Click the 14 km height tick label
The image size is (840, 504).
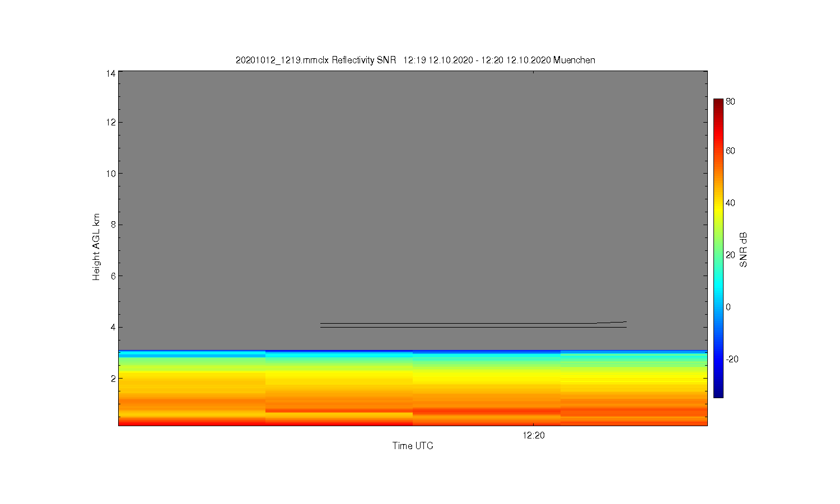(x=111, y=73)
